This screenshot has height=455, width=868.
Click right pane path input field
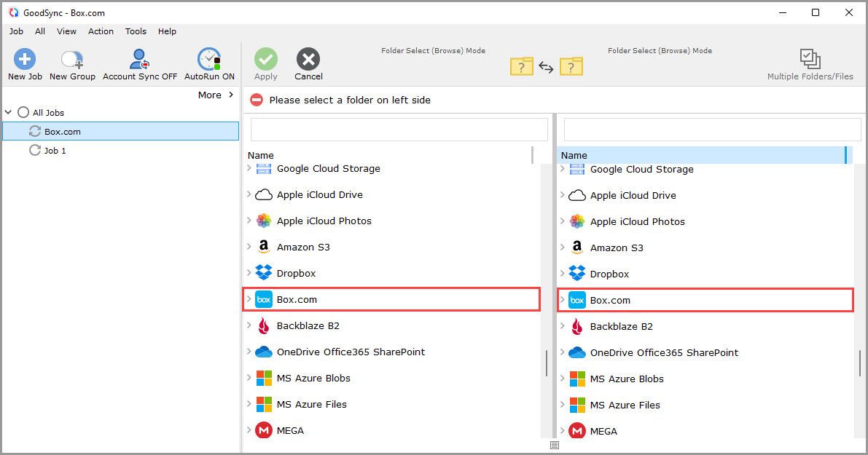(x=713, y=130)
